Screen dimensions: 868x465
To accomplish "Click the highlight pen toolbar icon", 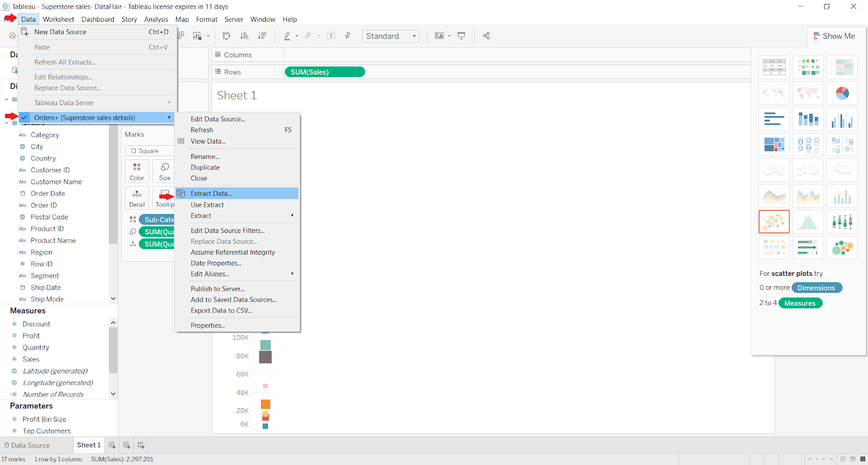I will pos(287,36).
